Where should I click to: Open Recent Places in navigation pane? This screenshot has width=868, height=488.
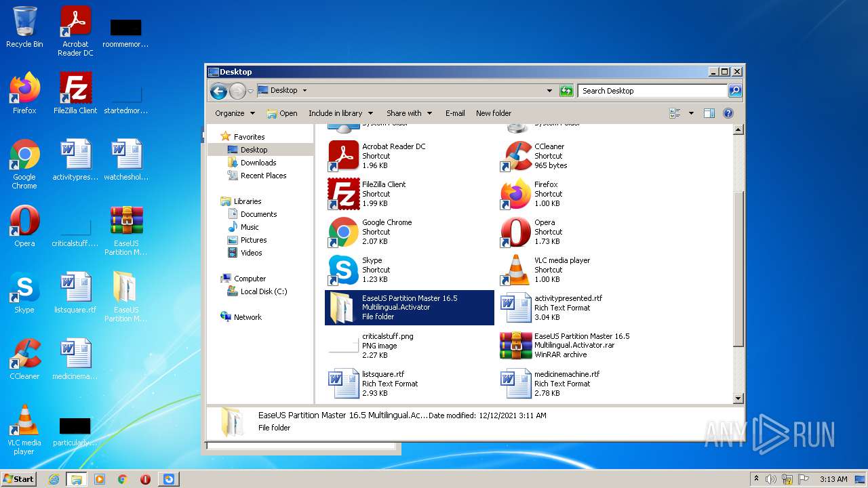pos(263,176)
